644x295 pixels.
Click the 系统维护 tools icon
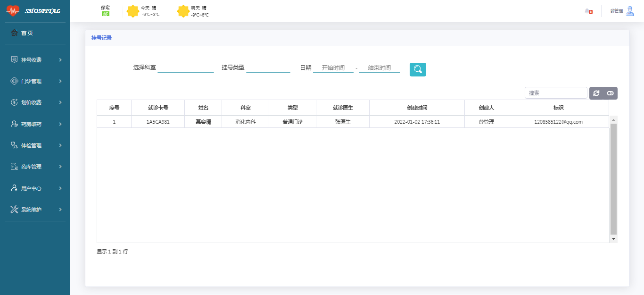click(x=14, y=210)
